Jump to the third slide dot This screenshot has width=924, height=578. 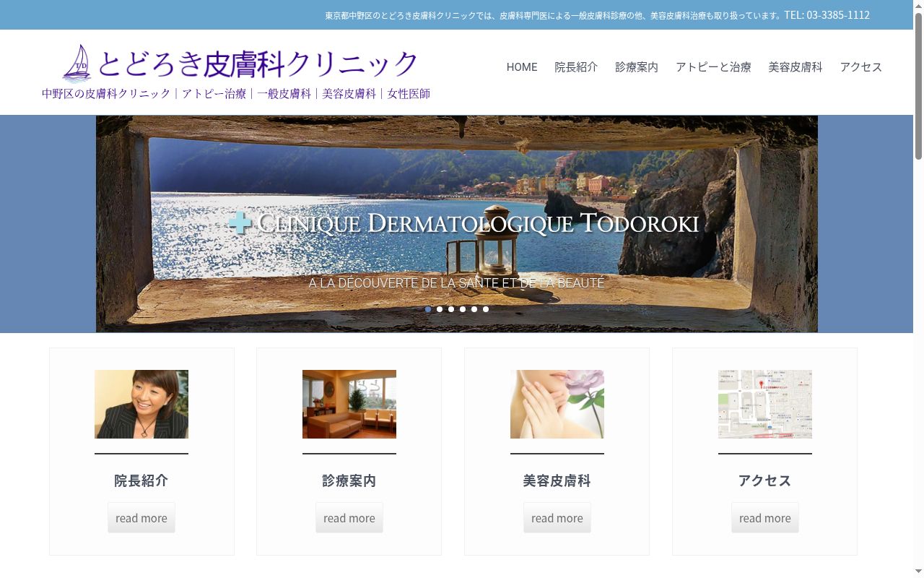451,309
